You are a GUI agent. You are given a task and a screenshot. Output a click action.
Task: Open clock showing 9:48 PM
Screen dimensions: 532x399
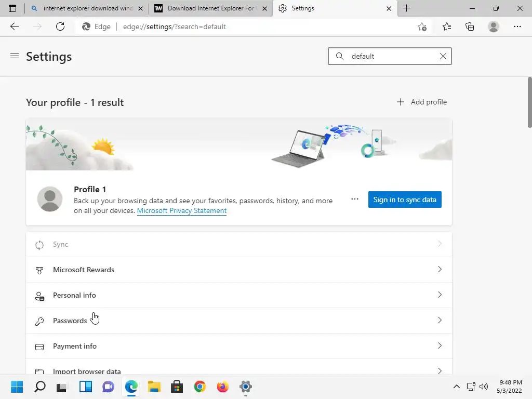[509, 387]
